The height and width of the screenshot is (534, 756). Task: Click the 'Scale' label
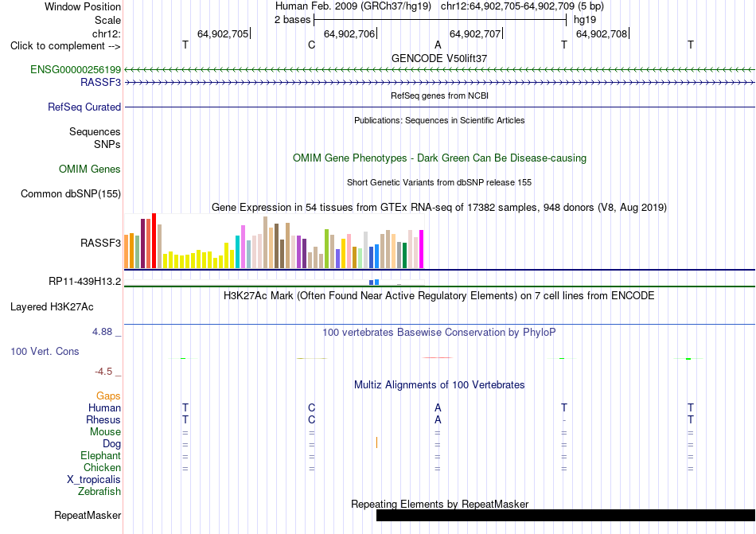(x=107, y=20)
